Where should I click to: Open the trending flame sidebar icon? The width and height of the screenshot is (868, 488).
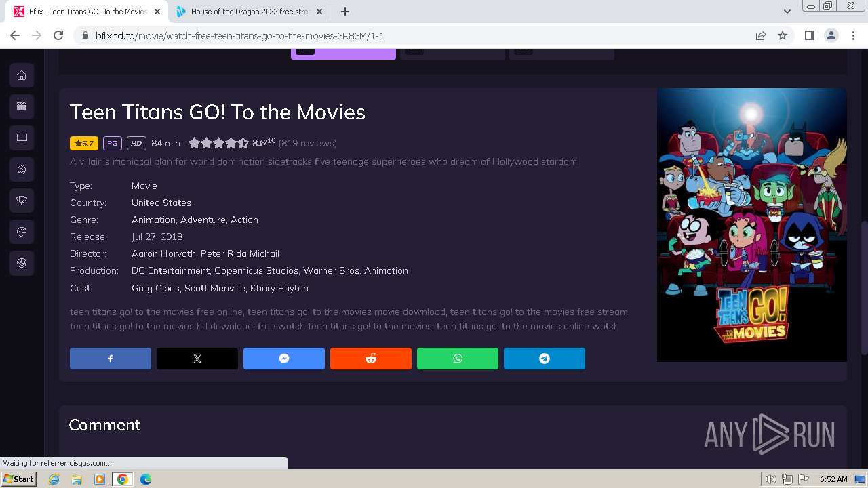(22, 169)
